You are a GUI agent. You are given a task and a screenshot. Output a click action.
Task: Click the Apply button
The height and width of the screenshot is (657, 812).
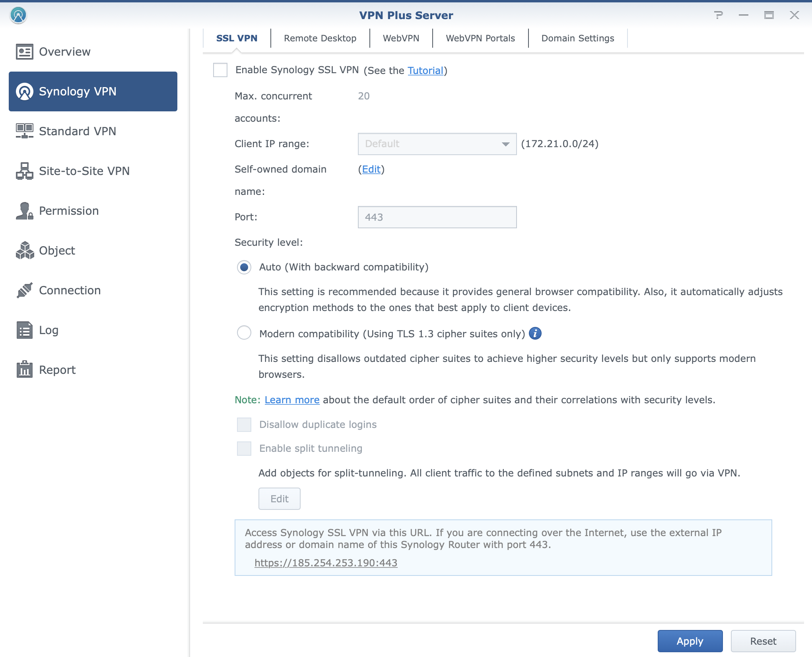pos(690,641)
